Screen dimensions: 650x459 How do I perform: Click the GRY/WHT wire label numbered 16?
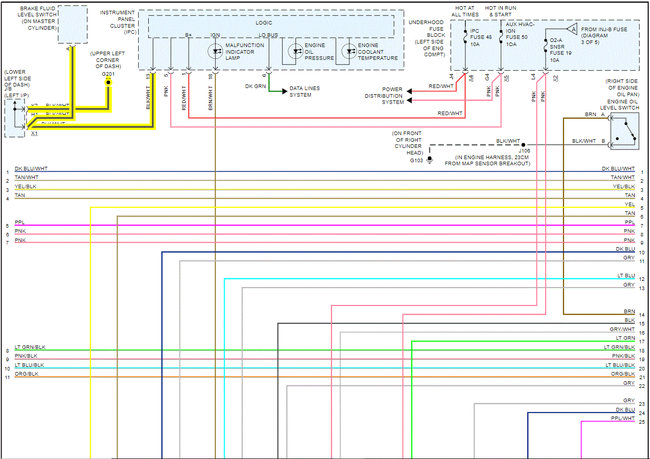pyautogui.click(x=622, y=330)
